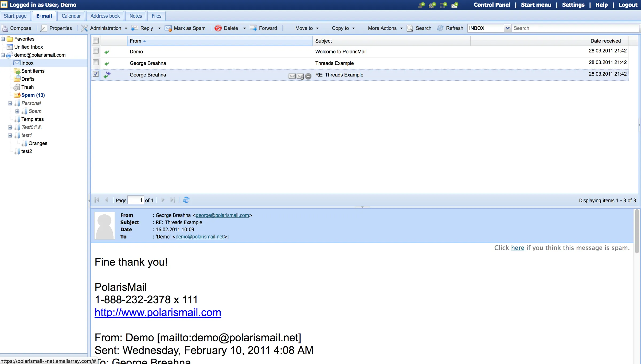Click the Logout link
The width and height of the screenshot is (641, 364).
(x=628, y=5)
